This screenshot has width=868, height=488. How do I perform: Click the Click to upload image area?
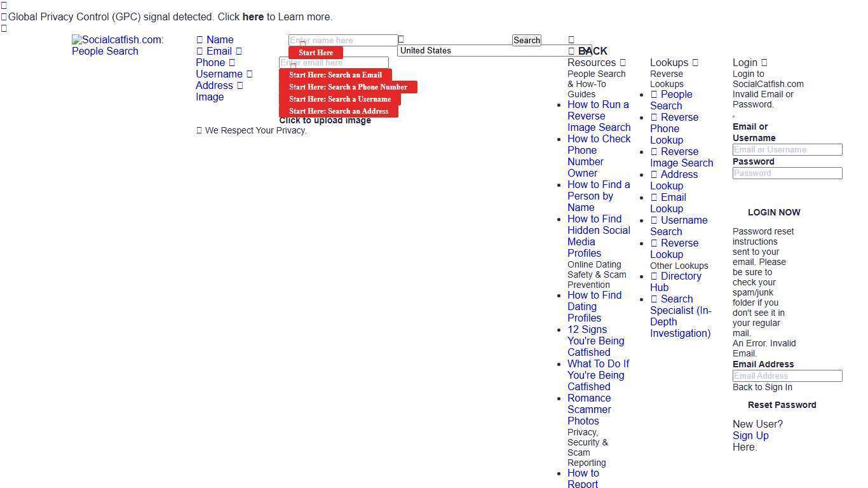tap(325, 120)
